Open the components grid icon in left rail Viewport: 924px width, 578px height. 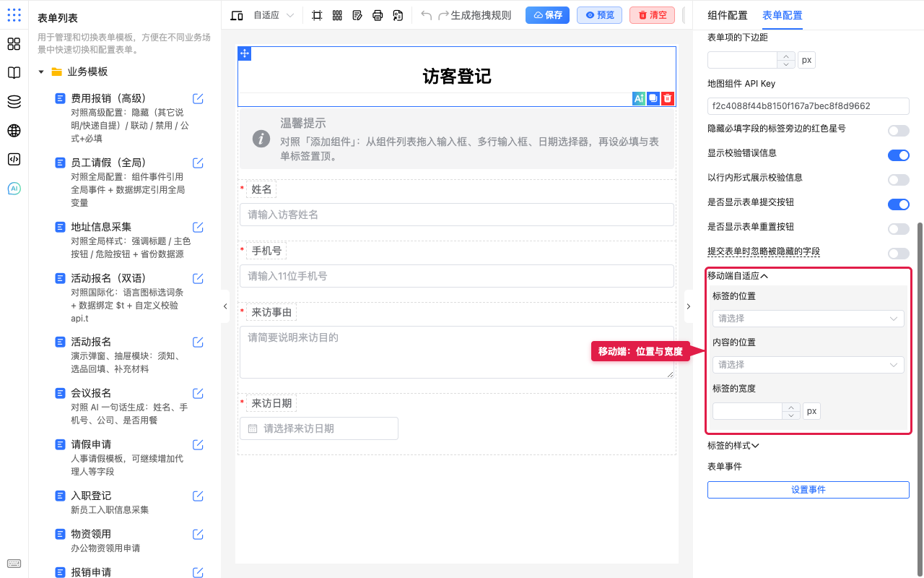pos(14,44)
